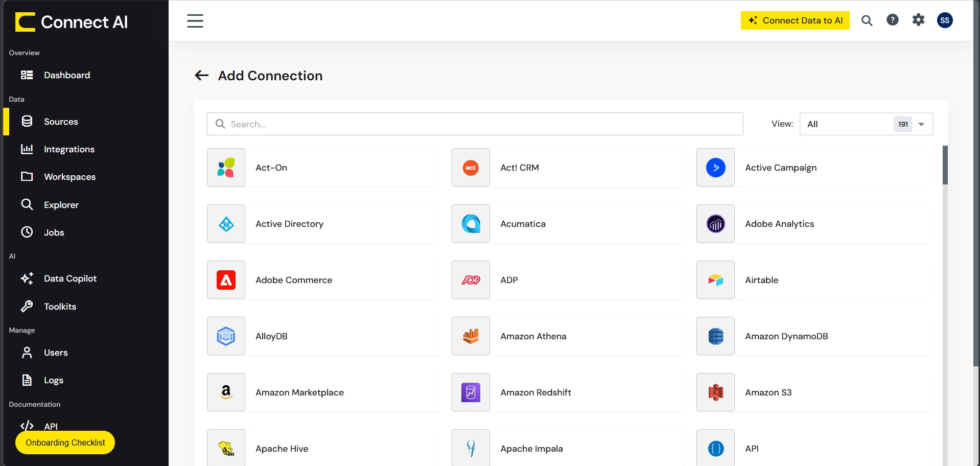Click the Acumatica connector icon

(x=471, y=224)
